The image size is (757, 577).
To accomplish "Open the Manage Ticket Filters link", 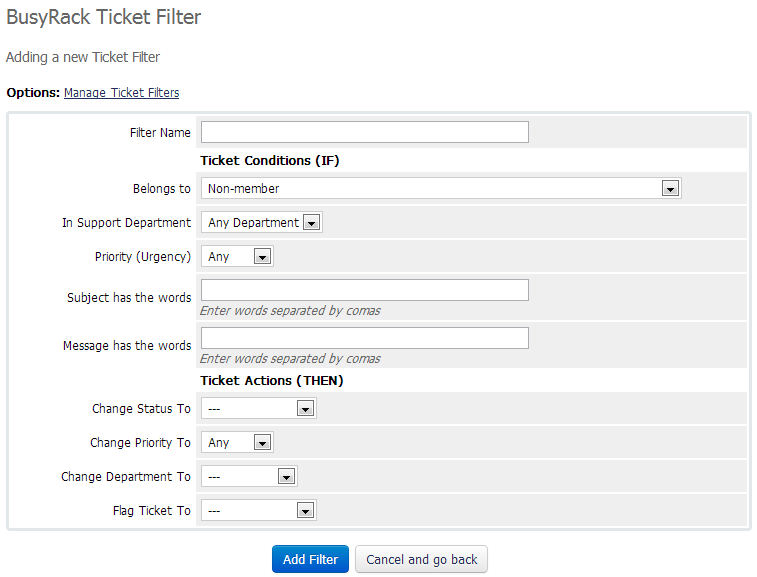I will point(121,93).
